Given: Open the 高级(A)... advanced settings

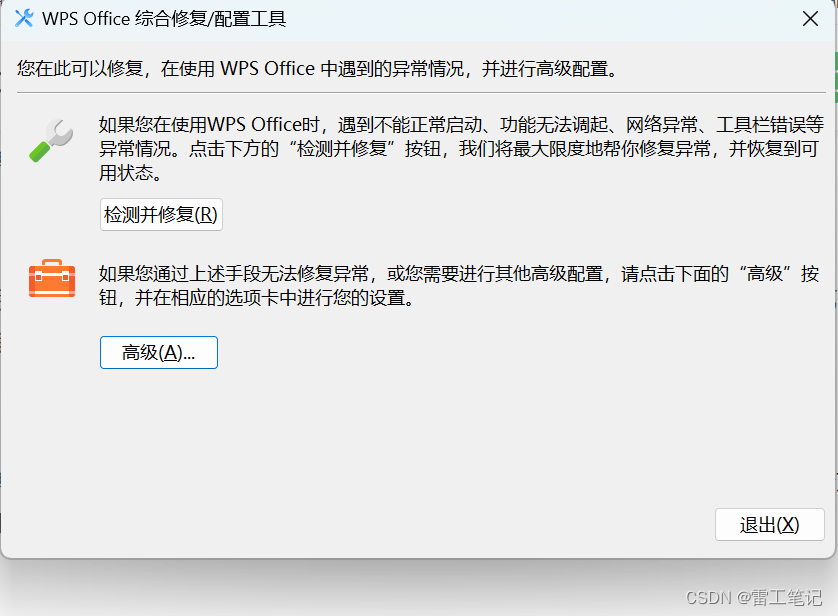Looking at the screenshot, I should click(x=159, y=352).
